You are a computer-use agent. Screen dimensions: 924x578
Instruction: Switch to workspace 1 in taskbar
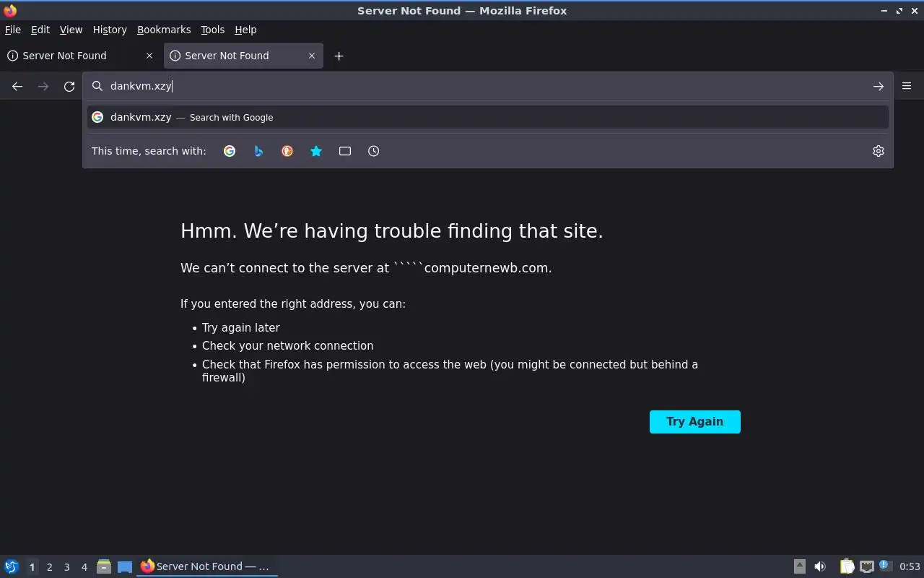tap(32, 567)
